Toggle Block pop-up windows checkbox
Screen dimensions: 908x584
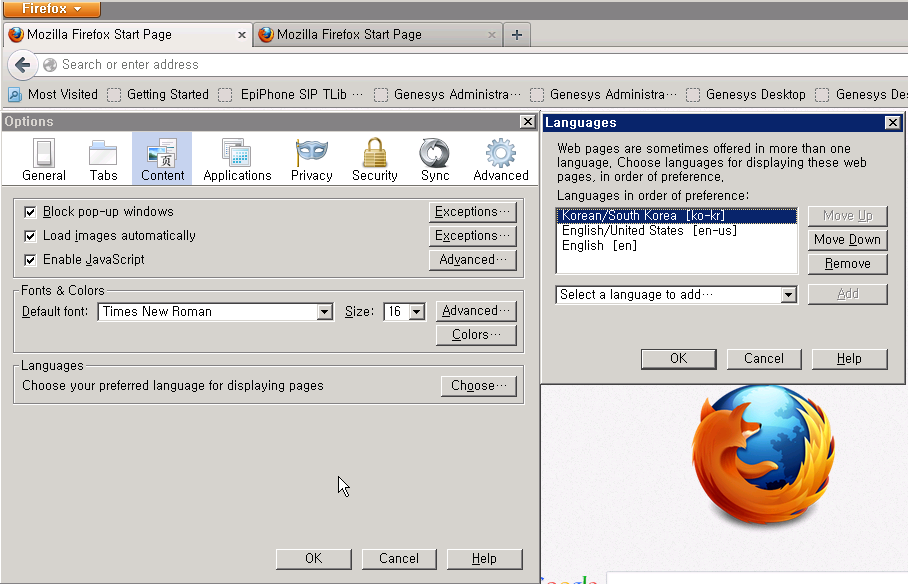pyautogui.click(x=30, y=212)
